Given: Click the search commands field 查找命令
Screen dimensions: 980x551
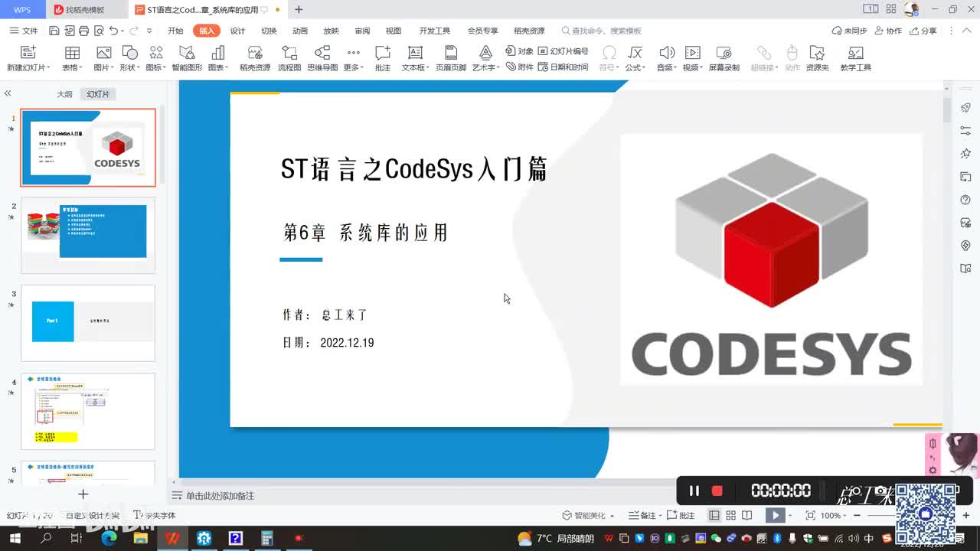Looking at the screenshot, I should pyautogui.click(x=602, y=31).
